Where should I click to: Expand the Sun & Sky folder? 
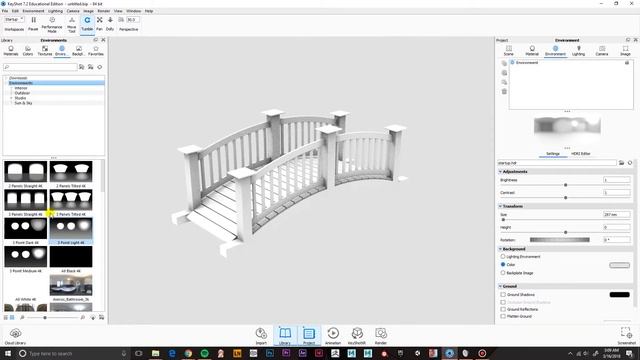tap(11, 103)
